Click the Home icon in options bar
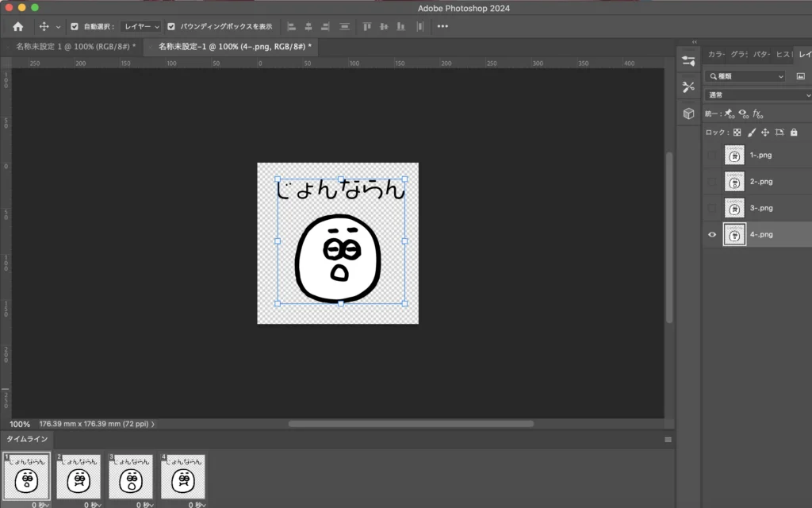Viewport: 812px width, 508px height. [x=18, y=26]
